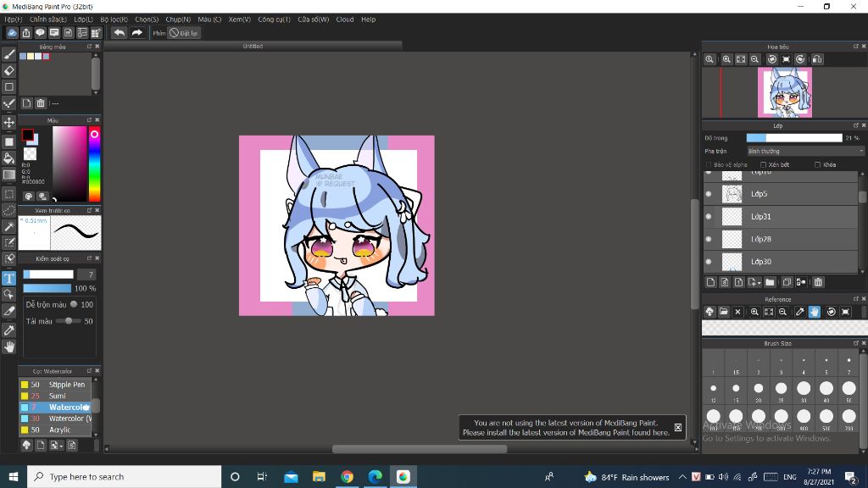Click the Đặt lại reset button
Viewport: 868px width, 488px height.
(184, 33)
